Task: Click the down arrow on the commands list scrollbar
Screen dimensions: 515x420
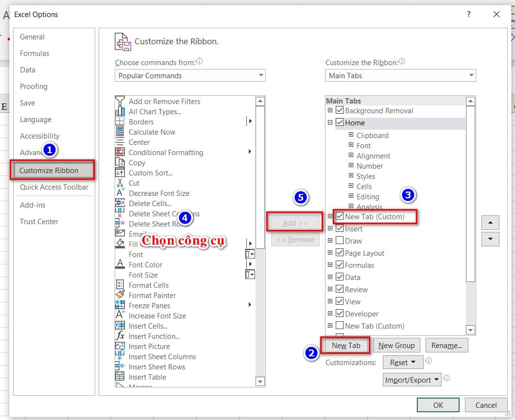Action: (x=260, y=382)
